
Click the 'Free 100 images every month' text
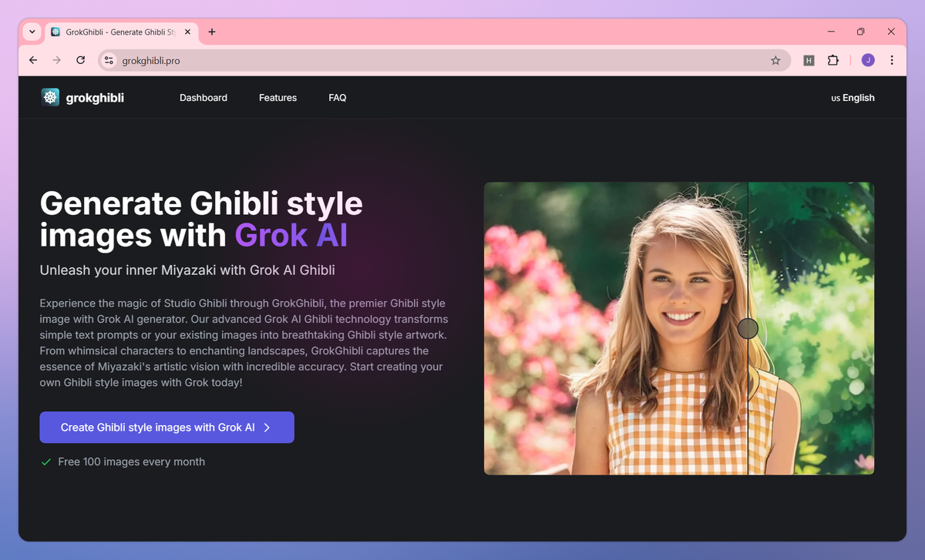coord(132,462)
